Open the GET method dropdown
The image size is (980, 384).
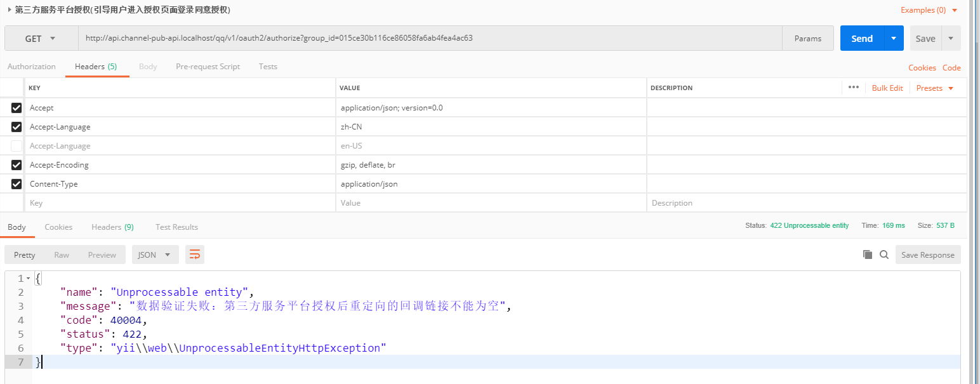pyautogui.click(x=41, y=38)
